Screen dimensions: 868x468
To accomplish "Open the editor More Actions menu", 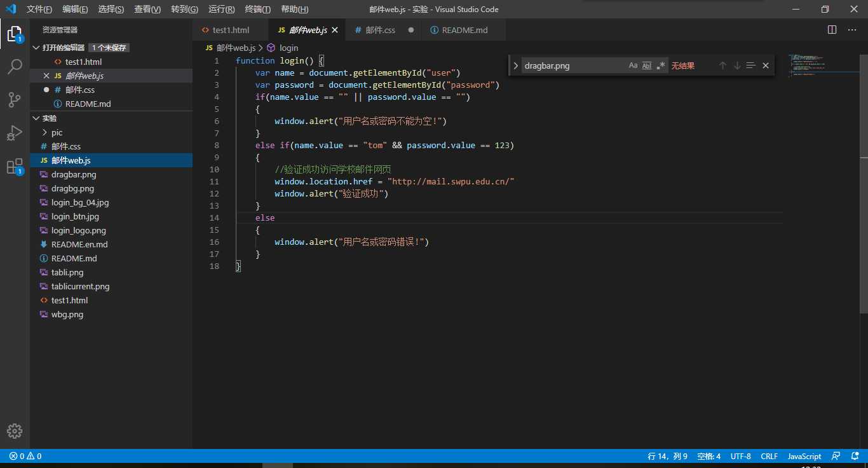I will coord(853,30).
